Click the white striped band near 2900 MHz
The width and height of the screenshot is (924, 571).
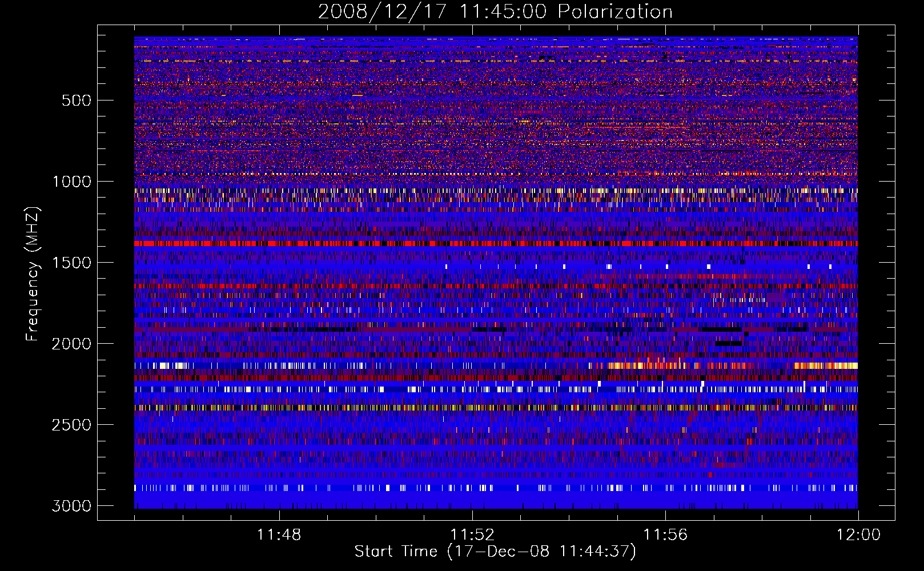[496, 488]
